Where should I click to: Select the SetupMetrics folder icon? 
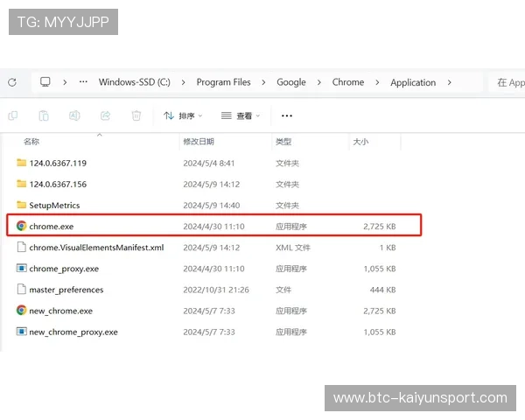[x=21, y=205]
